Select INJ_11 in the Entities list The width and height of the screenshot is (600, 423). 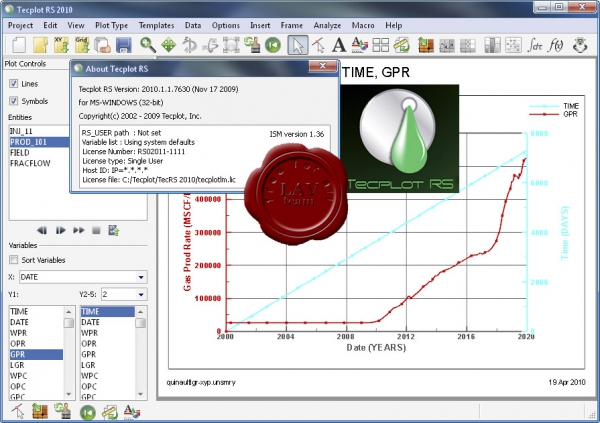tap(39, 131)
